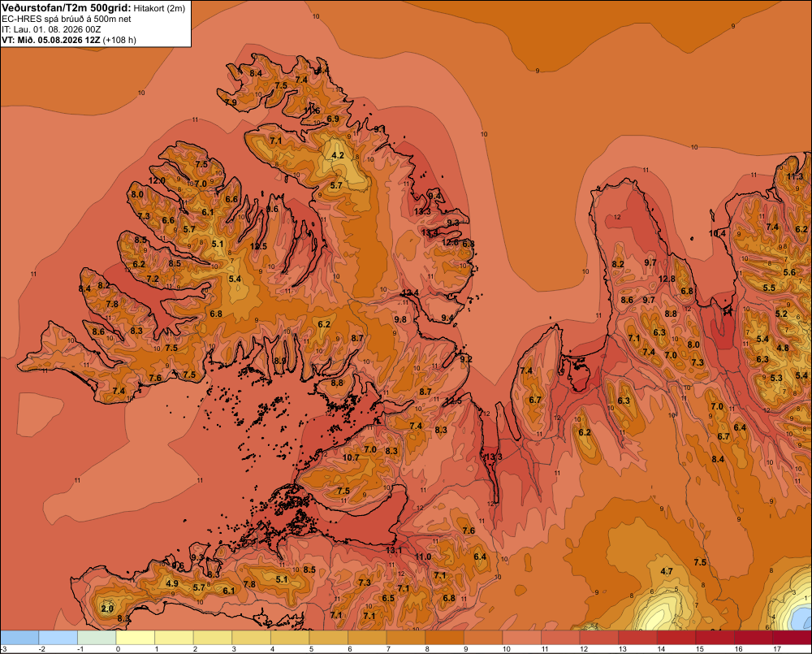Pick the orange 8 to 9 legend swatch
The image size is (812, 654).
coord(444,638)
